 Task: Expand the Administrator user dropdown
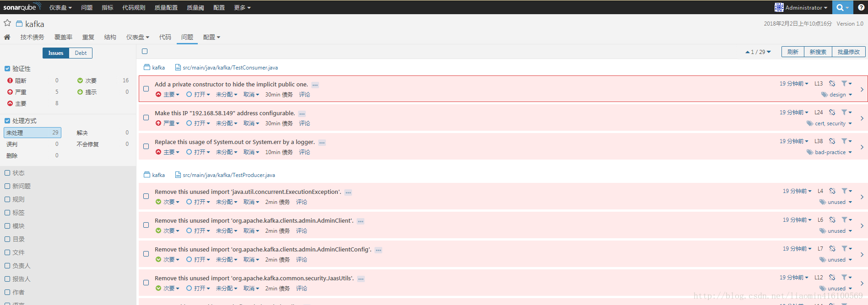806,8
